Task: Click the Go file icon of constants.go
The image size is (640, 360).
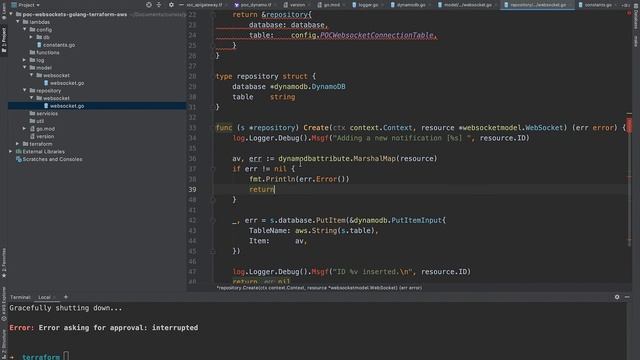Action: tap(39, 45)
